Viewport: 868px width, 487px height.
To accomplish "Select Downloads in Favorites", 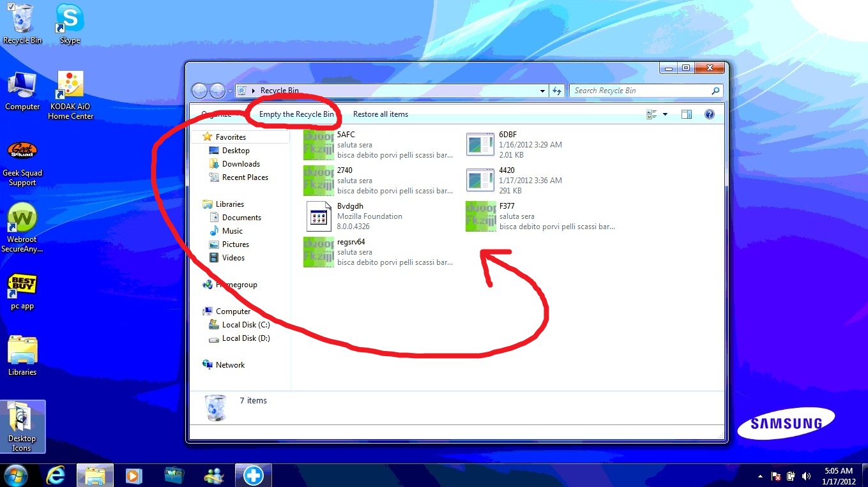I will [x=241, y=164].
